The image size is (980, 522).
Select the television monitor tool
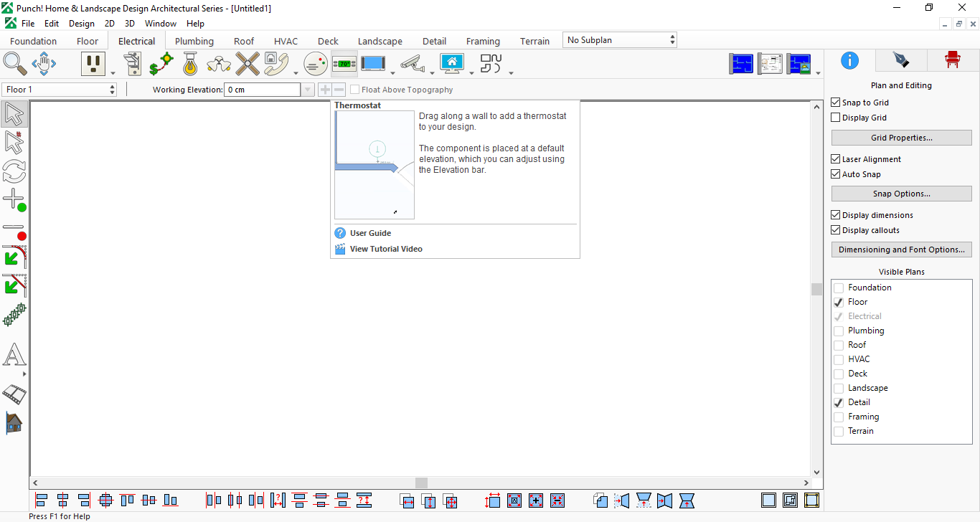tap(373, 64)
